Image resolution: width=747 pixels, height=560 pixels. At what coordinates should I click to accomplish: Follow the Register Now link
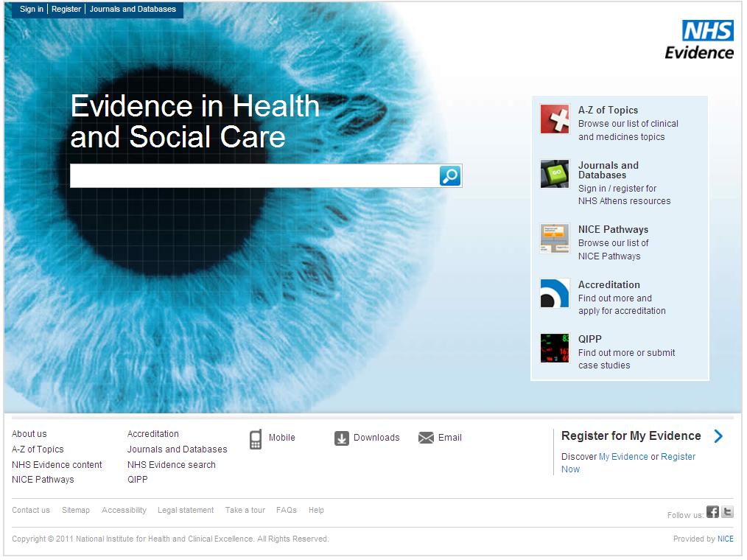678,456
